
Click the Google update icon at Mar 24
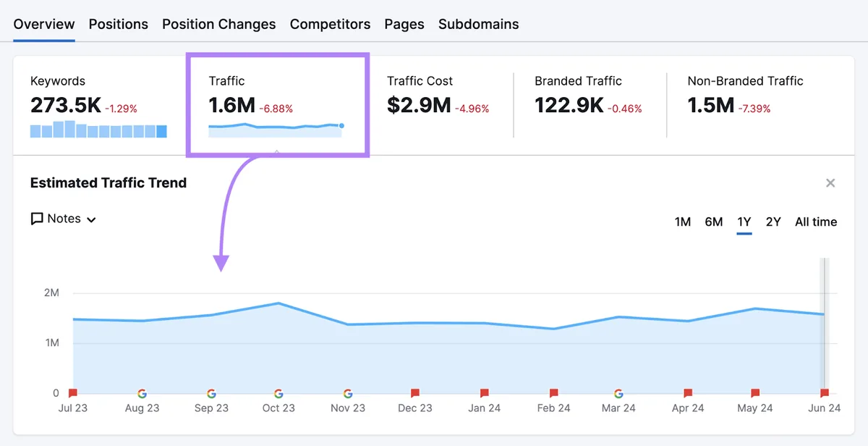click(x=618, y=393)
